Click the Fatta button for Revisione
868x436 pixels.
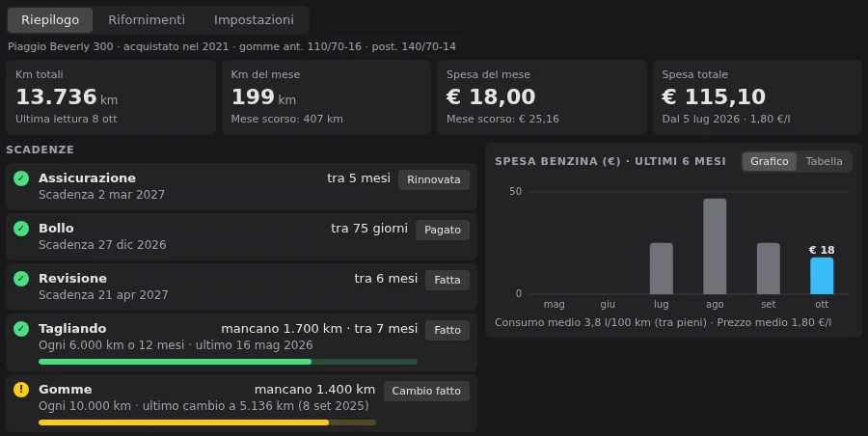pos(448,280)
